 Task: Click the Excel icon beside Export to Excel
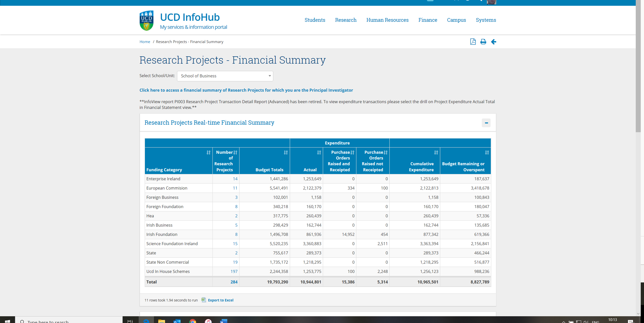(x=204, y=300)
